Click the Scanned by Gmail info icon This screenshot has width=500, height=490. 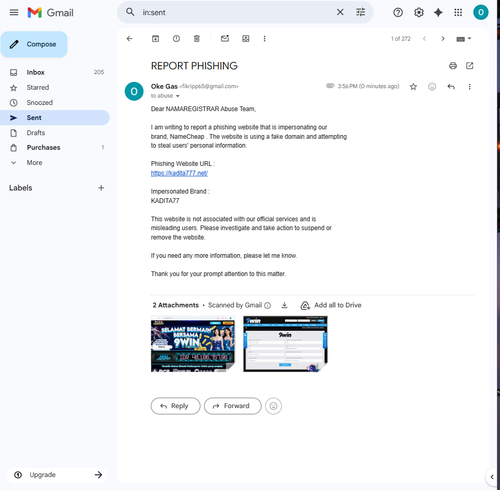tap(268, 305)
